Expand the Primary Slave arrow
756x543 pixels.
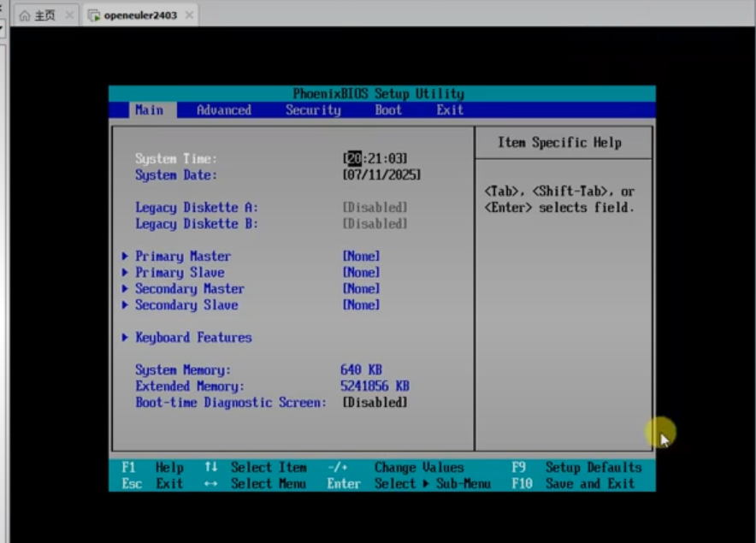click(x=125, y=273)
